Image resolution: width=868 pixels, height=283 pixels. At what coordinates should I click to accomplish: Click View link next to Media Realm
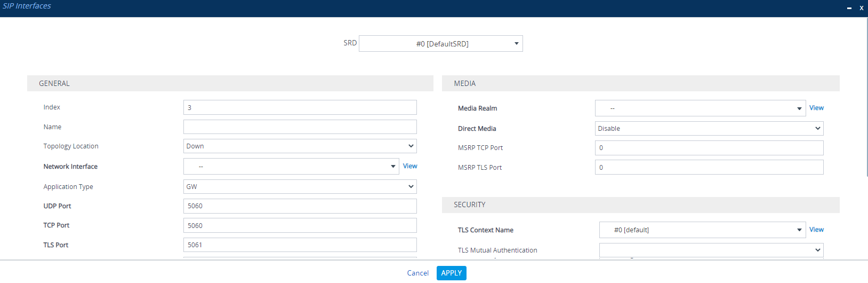(x=816, y=108)
